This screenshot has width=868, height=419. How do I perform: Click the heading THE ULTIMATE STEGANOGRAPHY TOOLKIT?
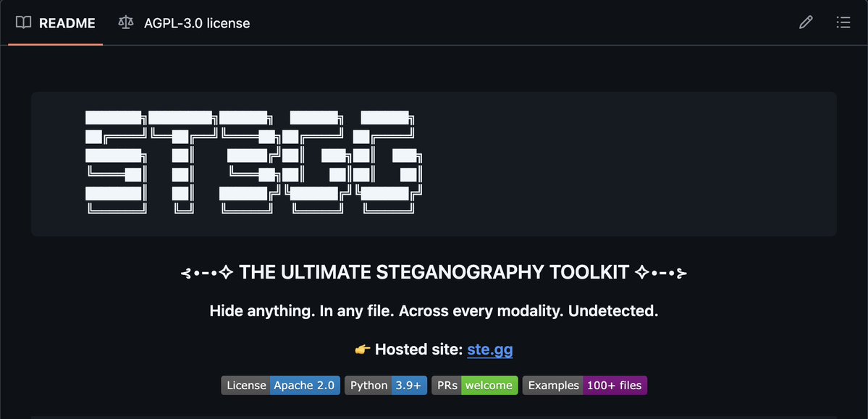pos(434,272)
